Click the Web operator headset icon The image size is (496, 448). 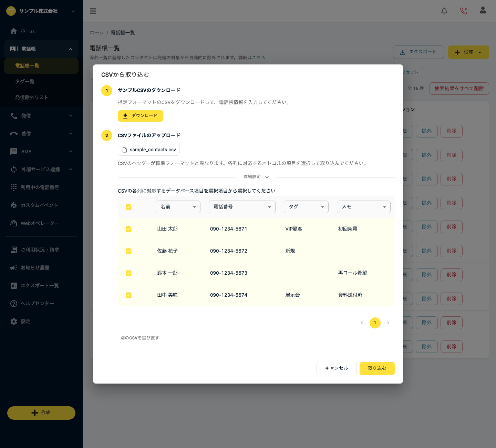14,223
